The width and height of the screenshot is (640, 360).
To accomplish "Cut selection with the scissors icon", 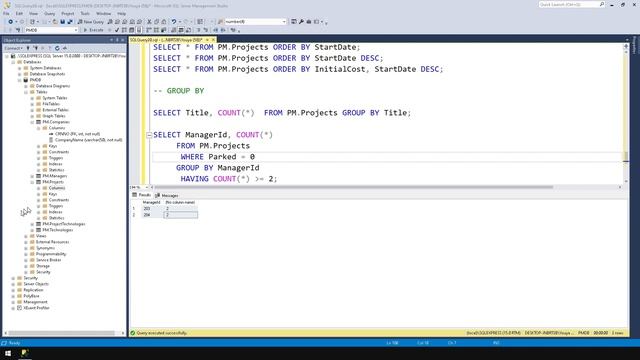I will click(149, 22).
